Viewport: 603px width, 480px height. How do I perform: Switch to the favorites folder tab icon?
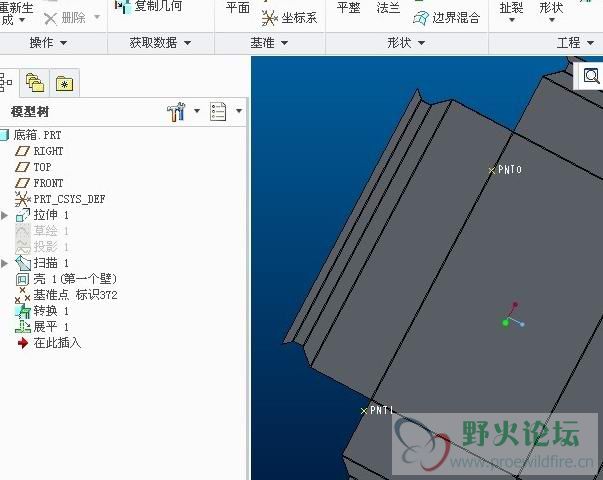coord(64,83)
